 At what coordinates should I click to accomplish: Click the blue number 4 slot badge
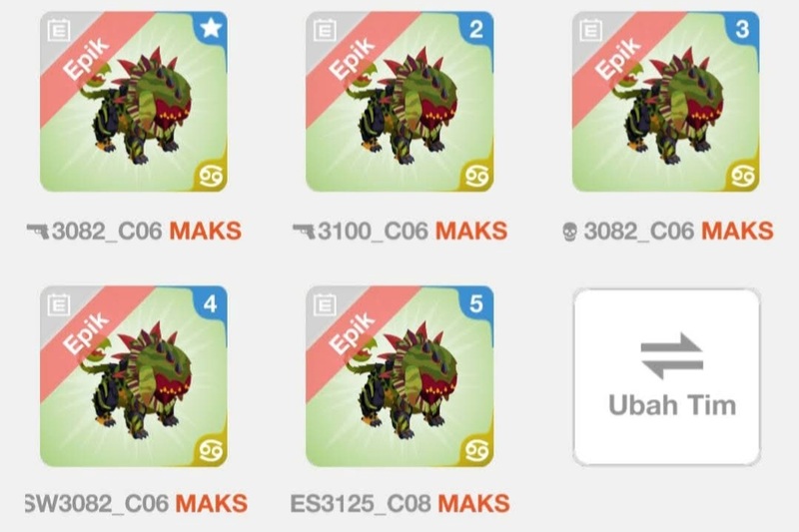click(211, 303)
